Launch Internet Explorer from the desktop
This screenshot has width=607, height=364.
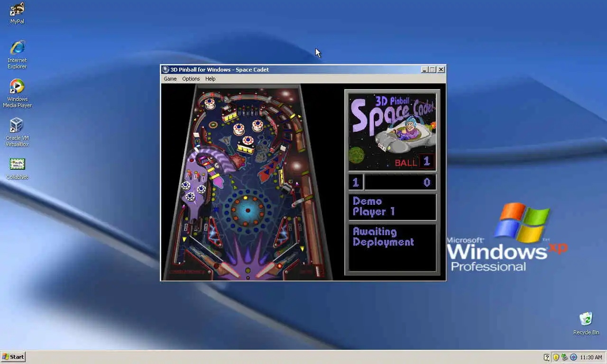pyautogui.click(x=17, y=55)
